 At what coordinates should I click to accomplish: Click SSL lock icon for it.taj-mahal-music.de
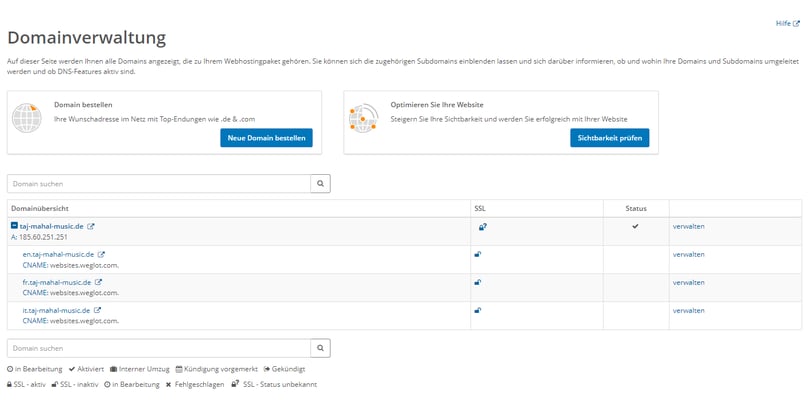[478, 310]
